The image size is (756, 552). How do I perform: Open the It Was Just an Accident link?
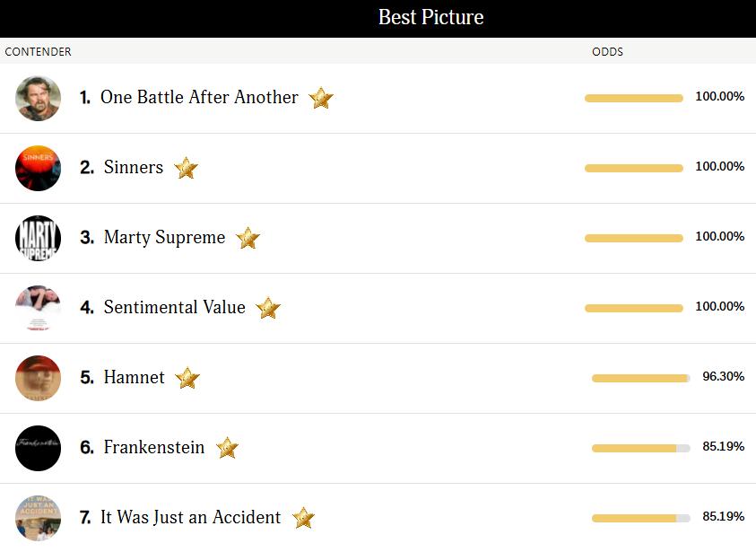[x=190, y=517]
